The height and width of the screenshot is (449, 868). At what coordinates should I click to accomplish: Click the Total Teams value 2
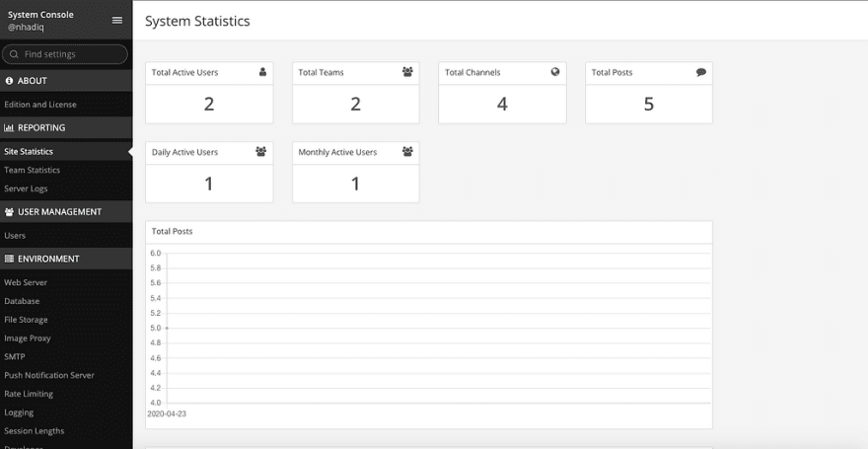pos(355,104)
